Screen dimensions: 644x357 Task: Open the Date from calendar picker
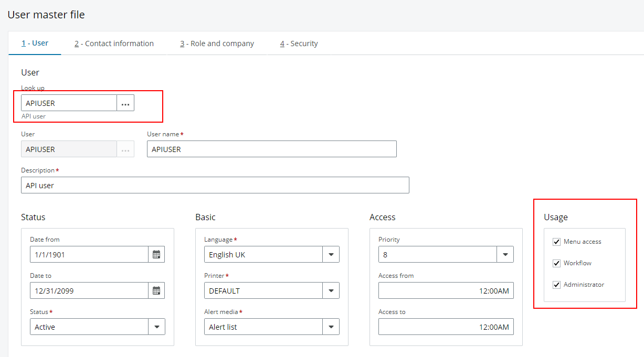pos(156,255)
